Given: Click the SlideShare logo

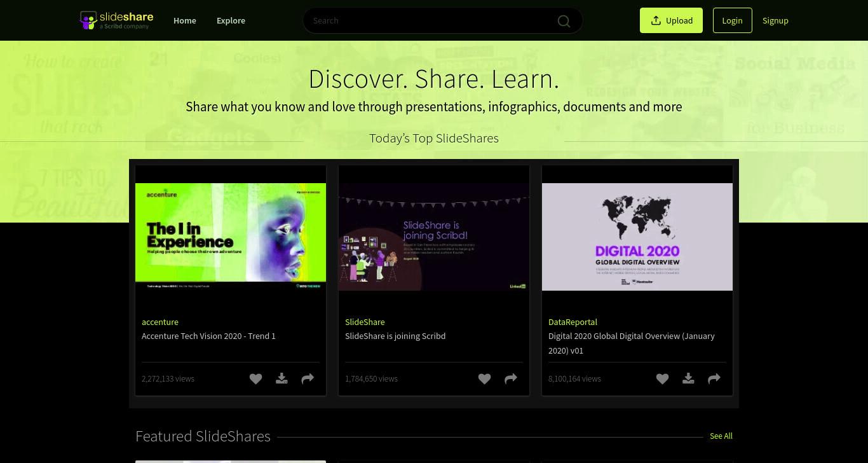Looking at the screenshot, I should 116,20.
